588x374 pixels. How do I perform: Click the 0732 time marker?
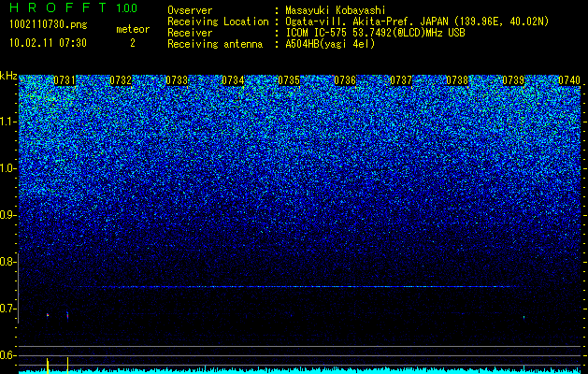pos(121,80)
